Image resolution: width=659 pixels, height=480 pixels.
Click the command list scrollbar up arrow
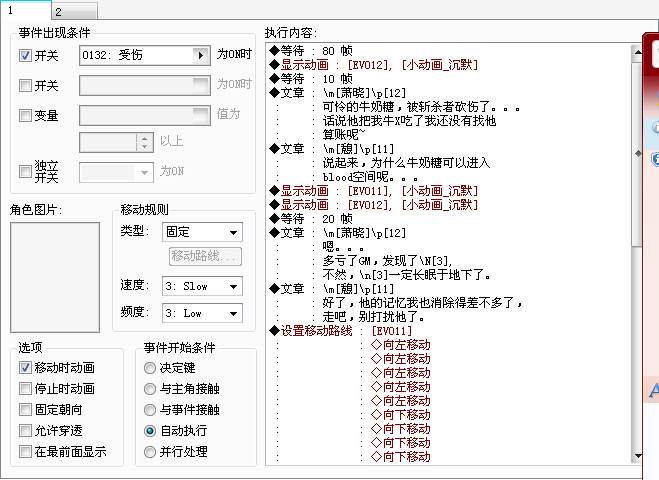point(638,53)
